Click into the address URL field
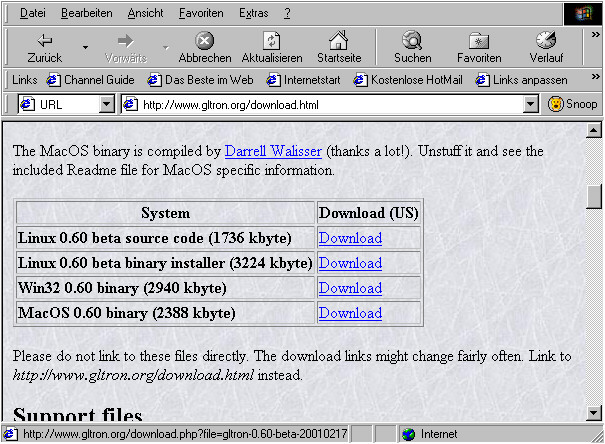 point(330,104)
